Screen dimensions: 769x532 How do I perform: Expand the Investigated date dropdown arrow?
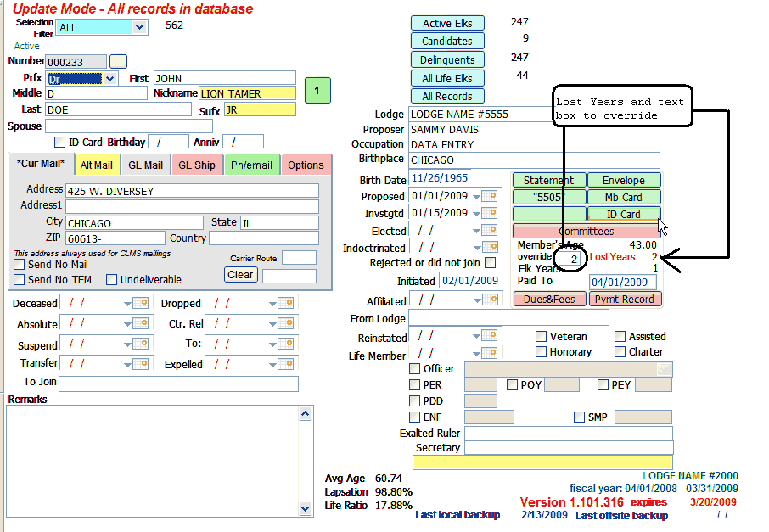476,214
